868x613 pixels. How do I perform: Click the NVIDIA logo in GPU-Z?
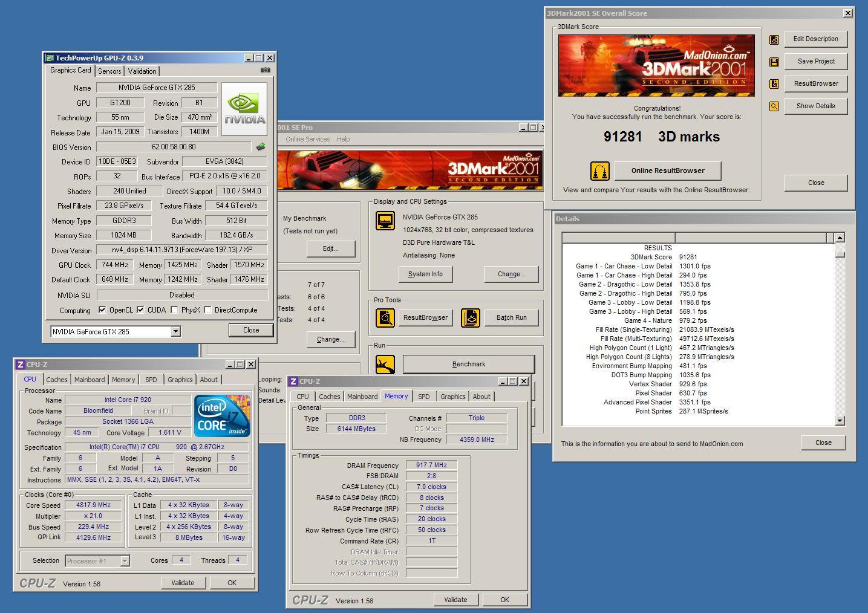click(244, 108)
